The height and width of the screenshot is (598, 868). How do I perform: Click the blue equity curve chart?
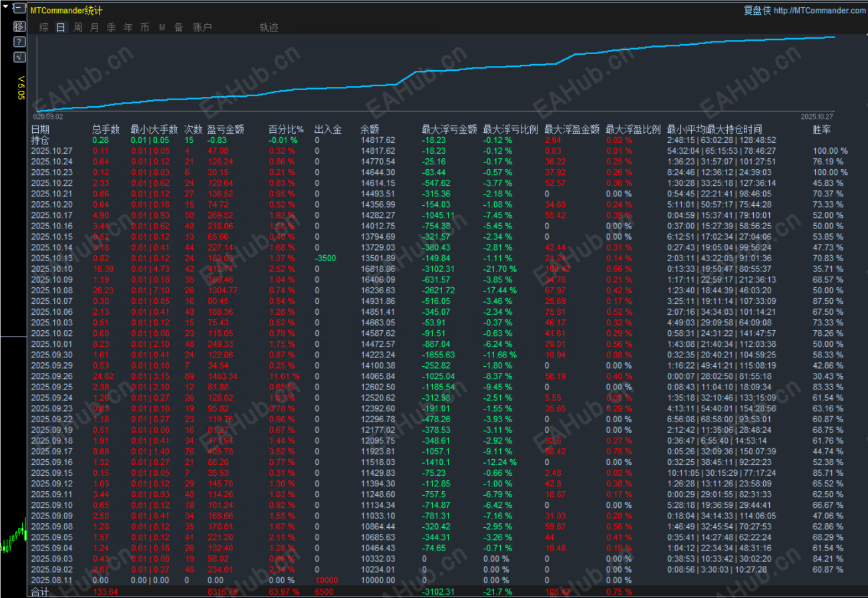pos(435,73)
